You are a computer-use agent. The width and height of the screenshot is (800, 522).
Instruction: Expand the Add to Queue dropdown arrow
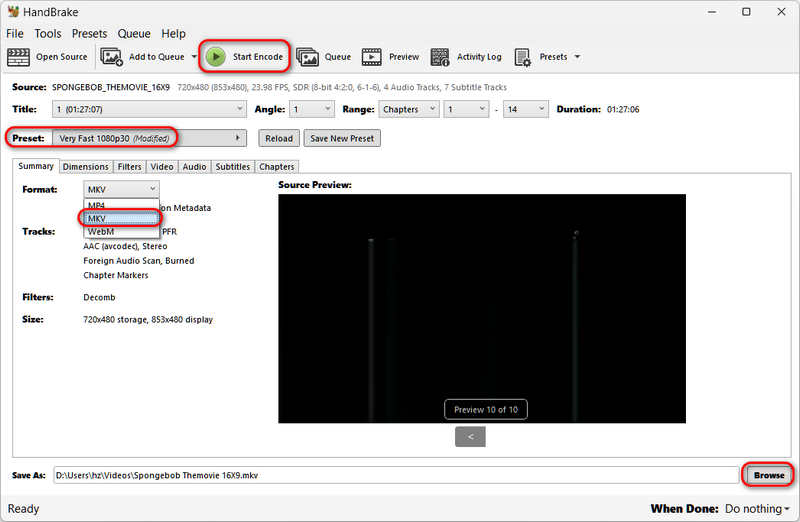pyautogui.click(x=194, y=57)
